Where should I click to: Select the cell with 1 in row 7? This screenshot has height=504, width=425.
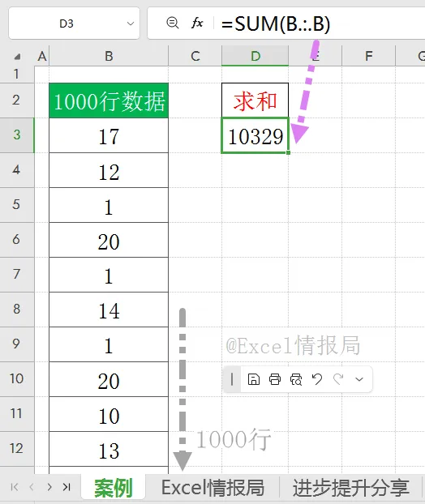click(x=109, y=275)
